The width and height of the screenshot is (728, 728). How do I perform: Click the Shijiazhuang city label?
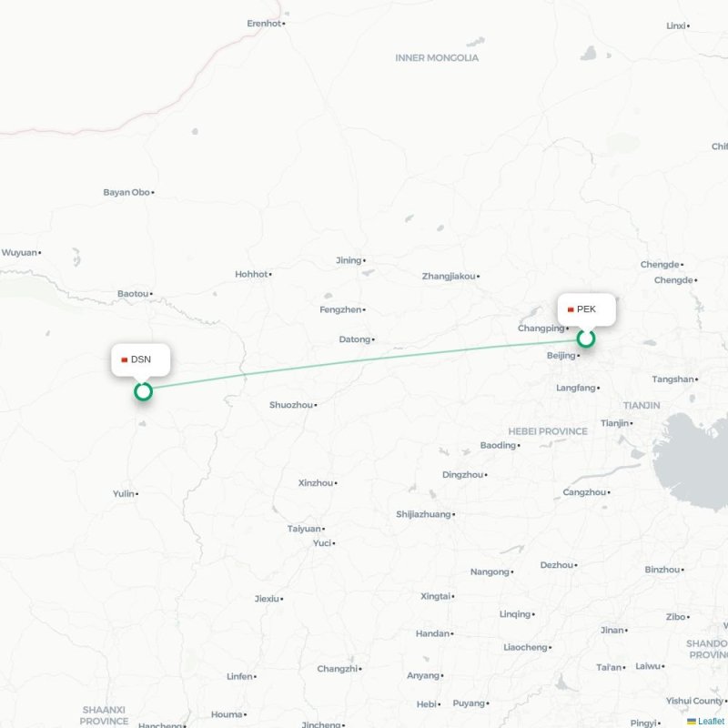423,514
